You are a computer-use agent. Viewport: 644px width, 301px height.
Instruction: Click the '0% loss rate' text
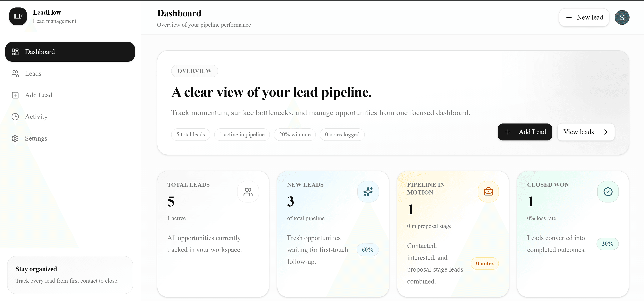tap(542, 218)
